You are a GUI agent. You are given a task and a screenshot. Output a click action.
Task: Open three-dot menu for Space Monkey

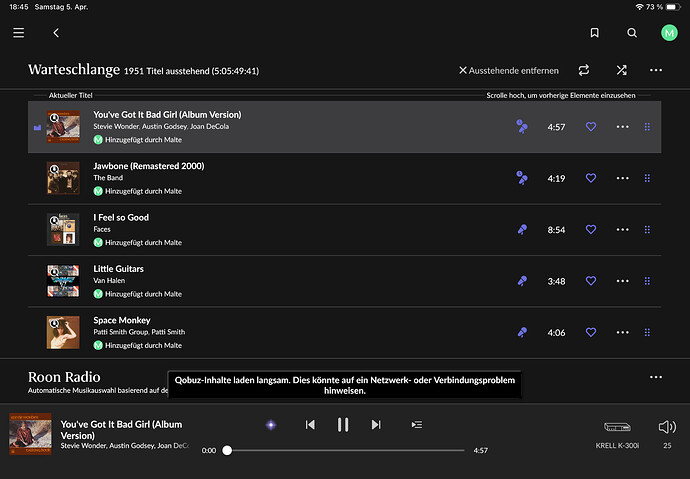click(x=622, y=333)
